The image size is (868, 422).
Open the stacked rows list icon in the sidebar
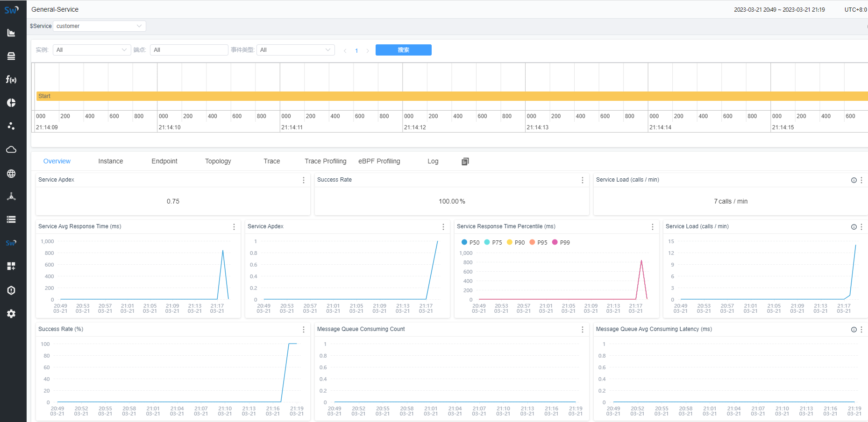point(11,219)
